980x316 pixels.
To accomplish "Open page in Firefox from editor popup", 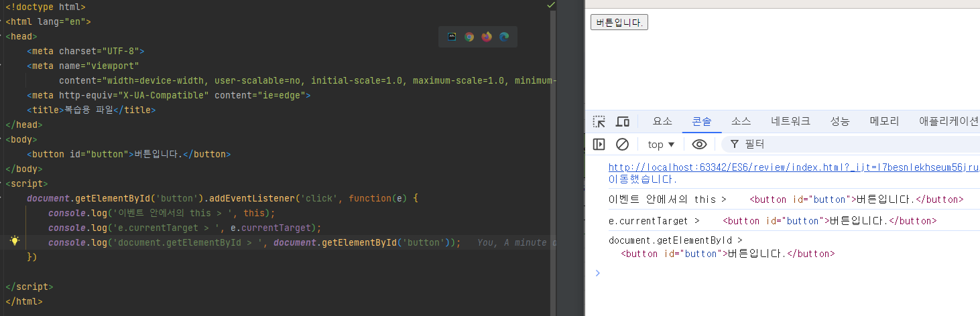I will coord(487,37).
